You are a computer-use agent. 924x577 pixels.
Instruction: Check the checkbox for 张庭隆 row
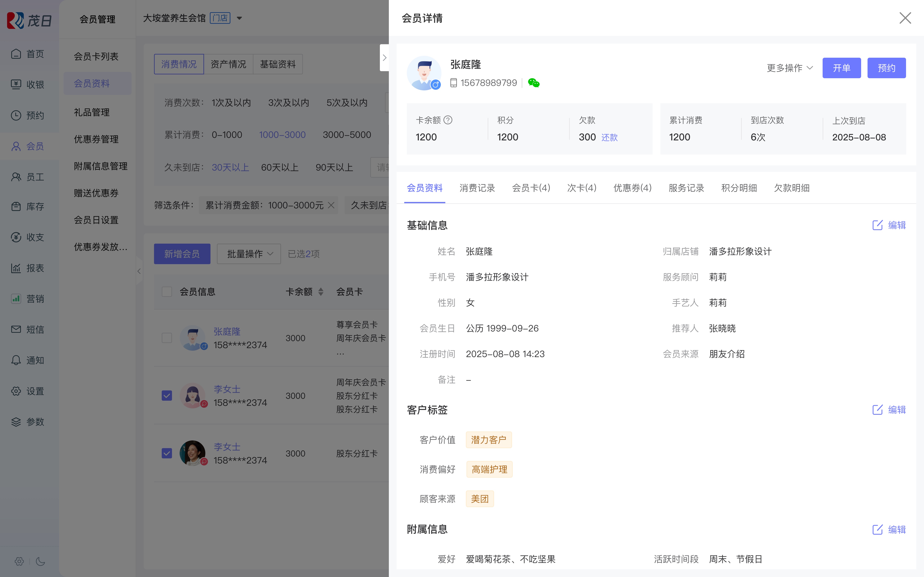coord(167,338)
